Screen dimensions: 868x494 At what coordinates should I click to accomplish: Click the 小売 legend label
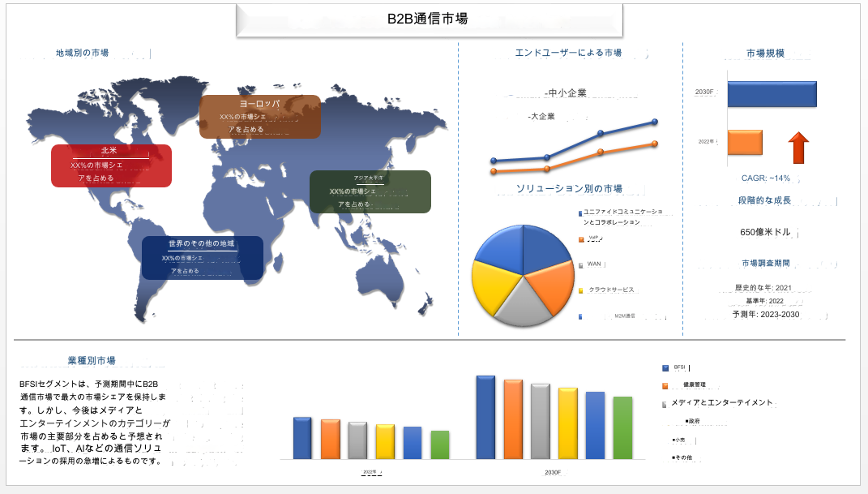tap(678, 440)
